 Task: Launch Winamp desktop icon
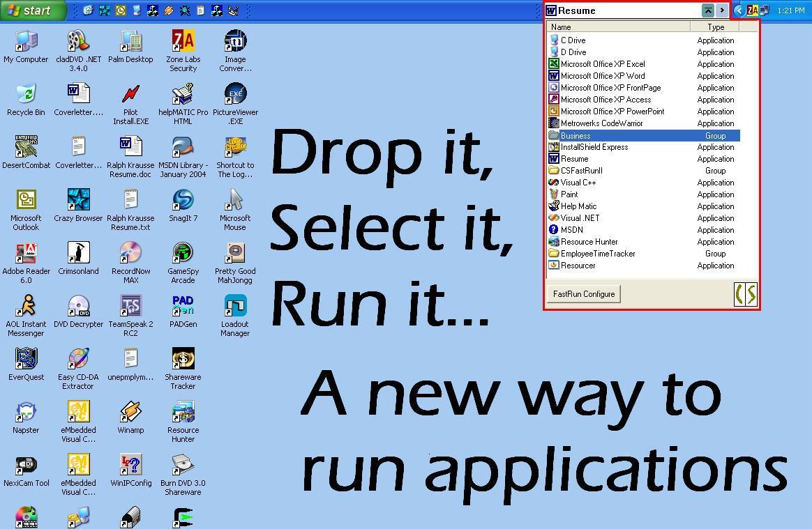click(x=130, y=417)
